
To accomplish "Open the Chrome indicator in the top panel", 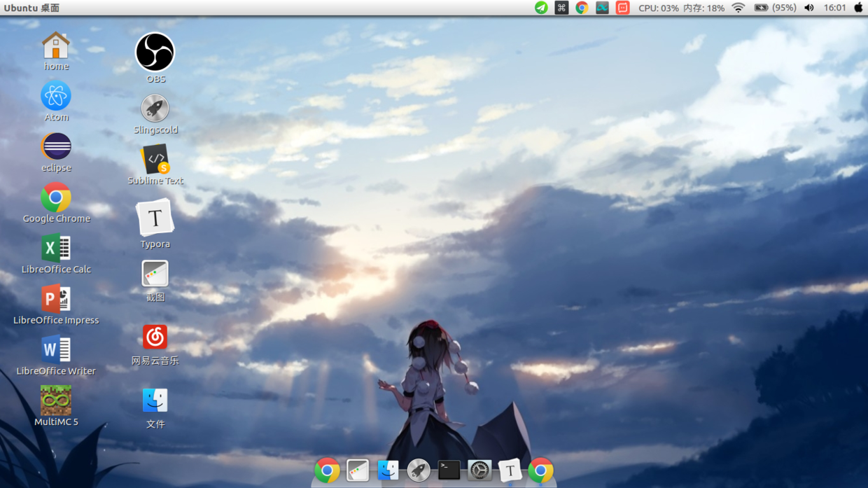I will pos(582,8).
